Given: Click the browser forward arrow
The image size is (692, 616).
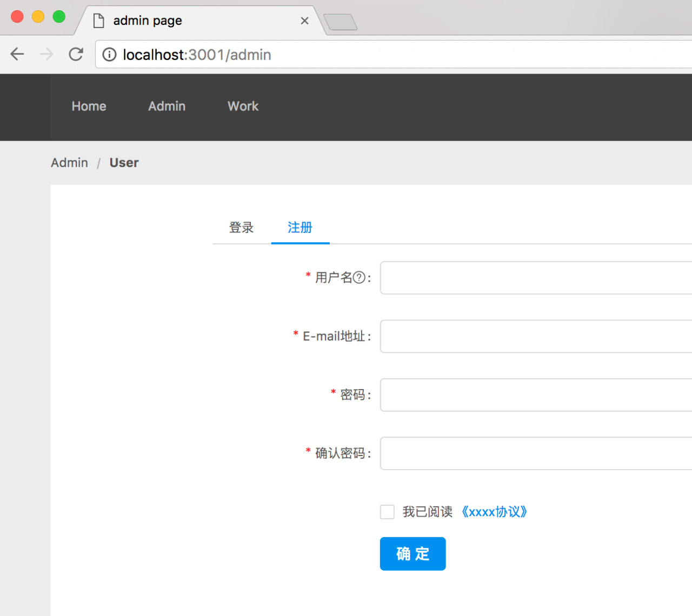Looking at the screenshot, I should click(46, 54).
